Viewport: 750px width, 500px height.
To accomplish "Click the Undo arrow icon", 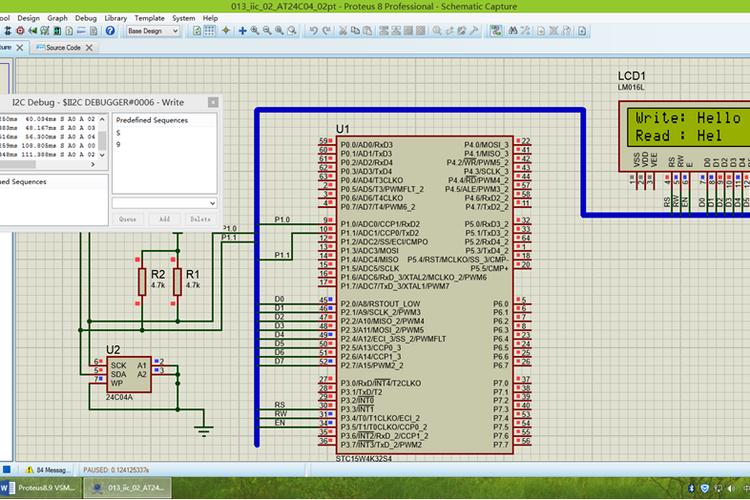I will pos(313,31).
